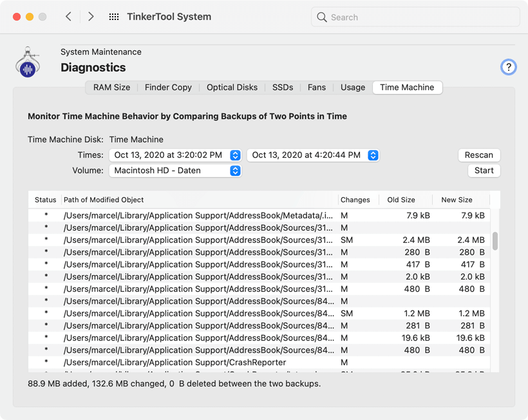Click the forward navigation arrow
The height and width of the screenshot is (420, 528).
pyautogui.click(x=91, y=17)
